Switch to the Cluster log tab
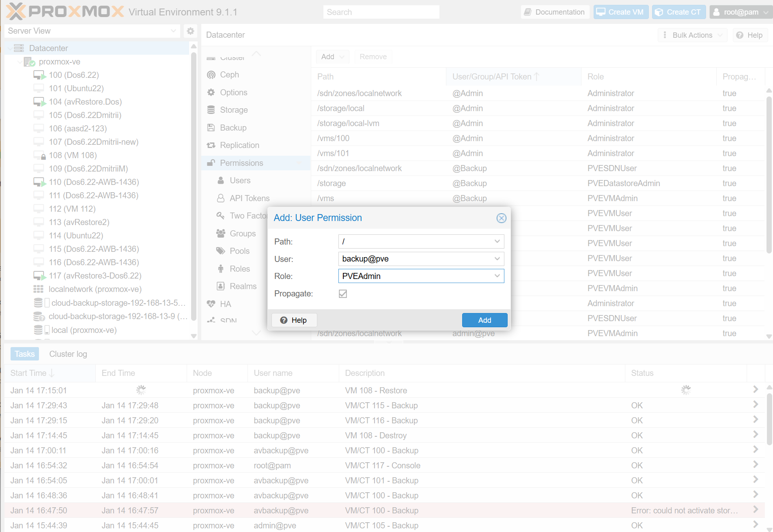The width and height of the screenshot is (773, 532). click(x=68, y=354)
